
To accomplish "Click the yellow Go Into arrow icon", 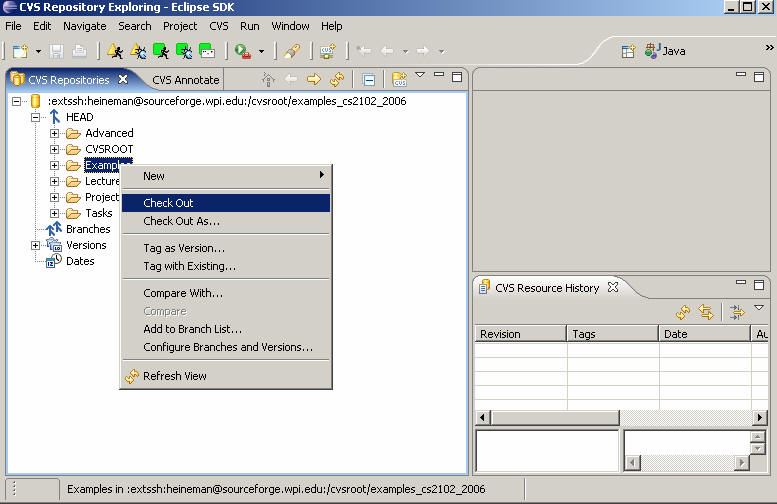I will click(314, 79).
